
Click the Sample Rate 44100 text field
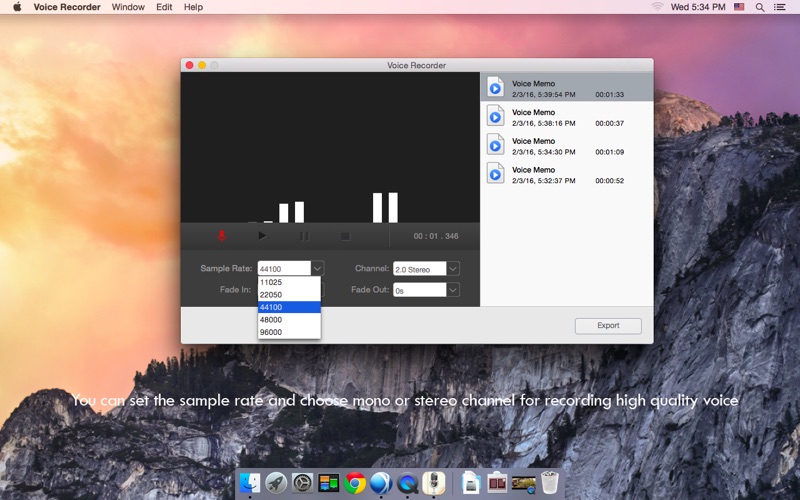[284, 268]
